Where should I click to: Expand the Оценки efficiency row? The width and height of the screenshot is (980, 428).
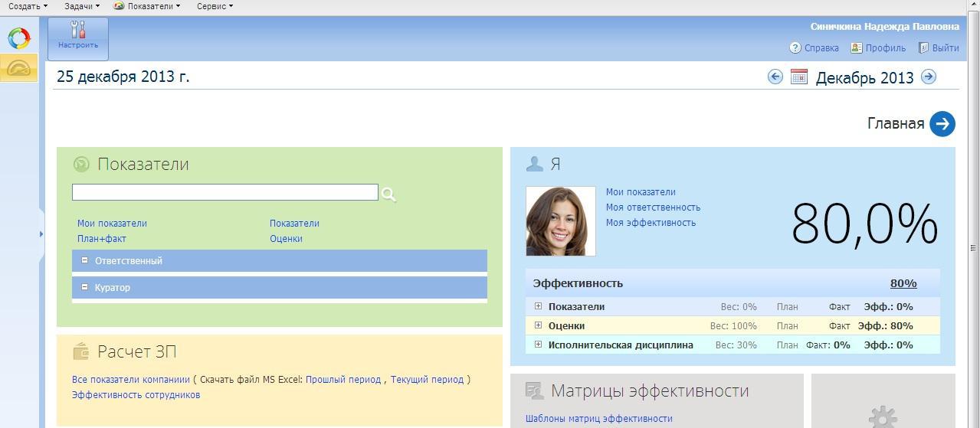(538, 325)
